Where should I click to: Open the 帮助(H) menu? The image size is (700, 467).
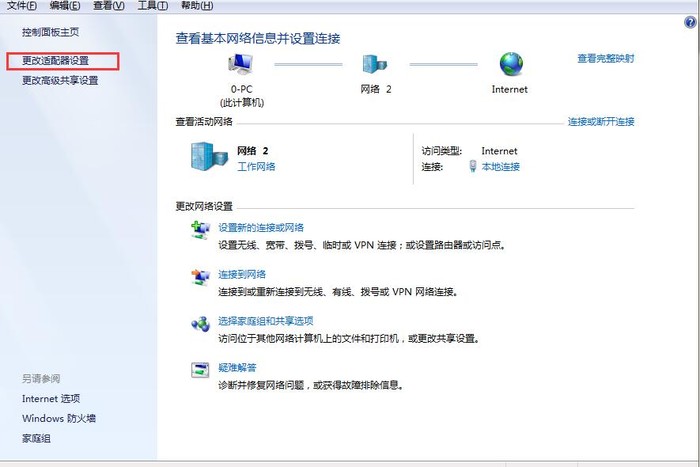197,5
